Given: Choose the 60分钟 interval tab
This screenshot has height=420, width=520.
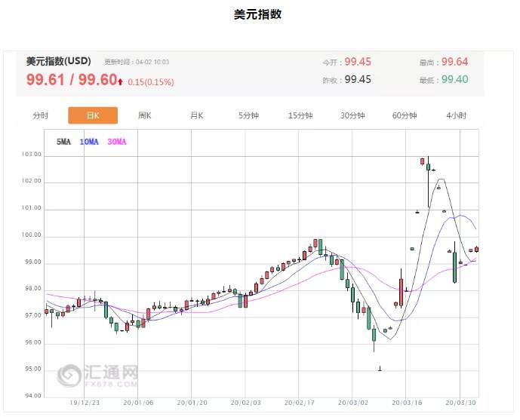Looking at the screenshot, I should click(x=405, y=115).
